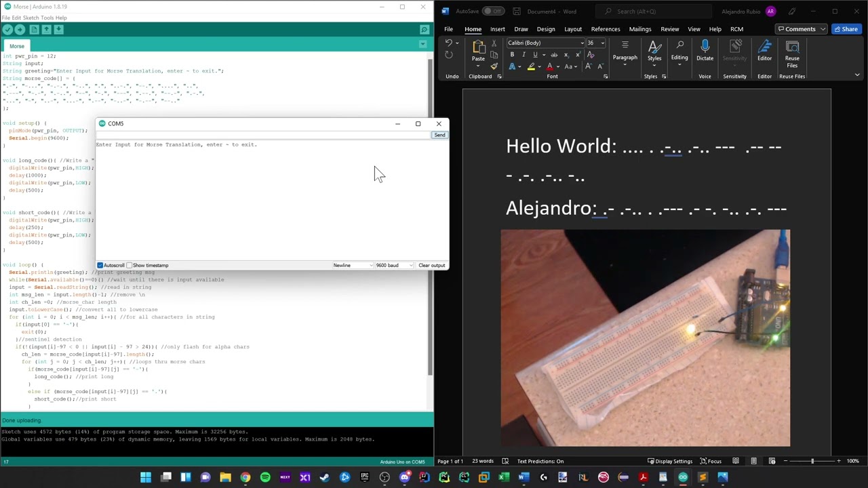The height and width of the screenshot is (488, 868).
Task: Open Excel from the taskbar
Action: click(x=504, y=478)
